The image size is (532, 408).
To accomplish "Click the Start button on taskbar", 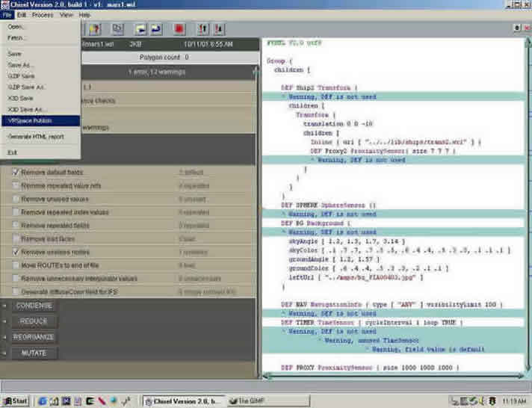I will point(15,401).
